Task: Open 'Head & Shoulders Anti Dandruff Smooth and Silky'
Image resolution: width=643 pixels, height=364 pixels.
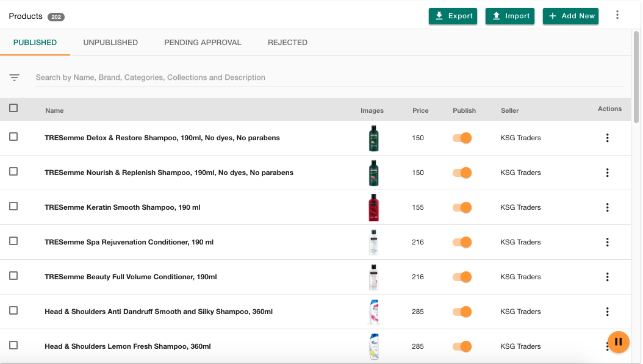Action: tap(158, 312)
